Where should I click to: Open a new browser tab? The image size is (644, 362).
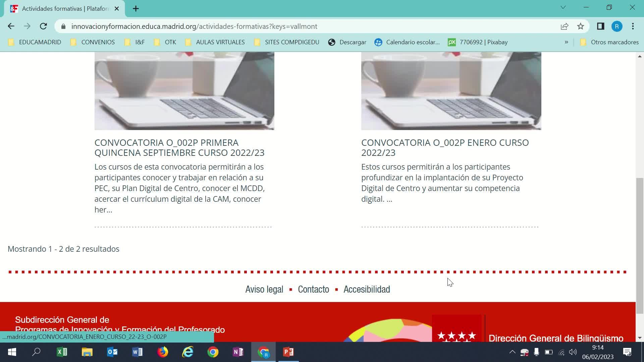136,9
